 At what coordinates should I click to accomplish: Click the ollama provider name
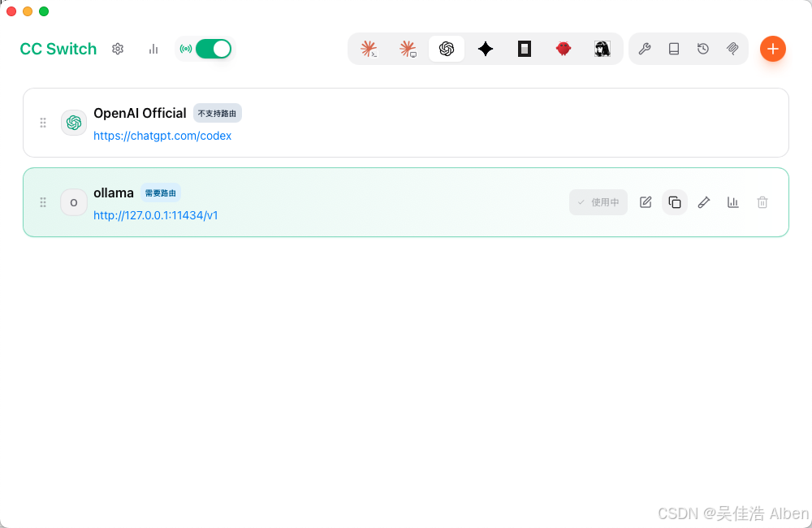coord(114,193)
